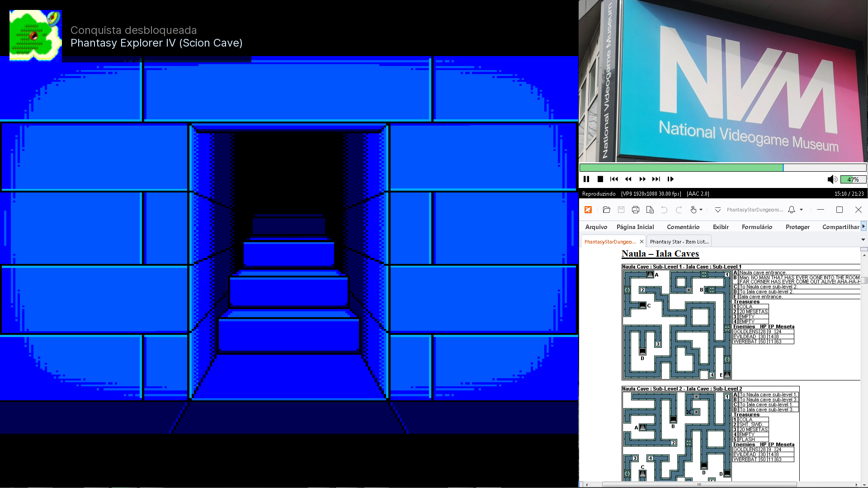Open the Comentário ribbon tab
This screenshot has width=868, height=488.
pyautogui.click(x=683, y=227)
